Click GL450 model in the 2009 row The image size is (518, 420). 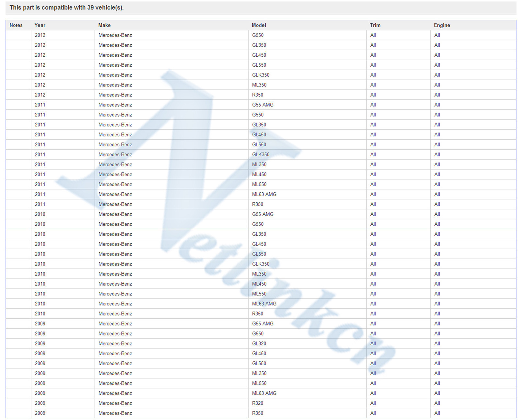tap(259, 354)
